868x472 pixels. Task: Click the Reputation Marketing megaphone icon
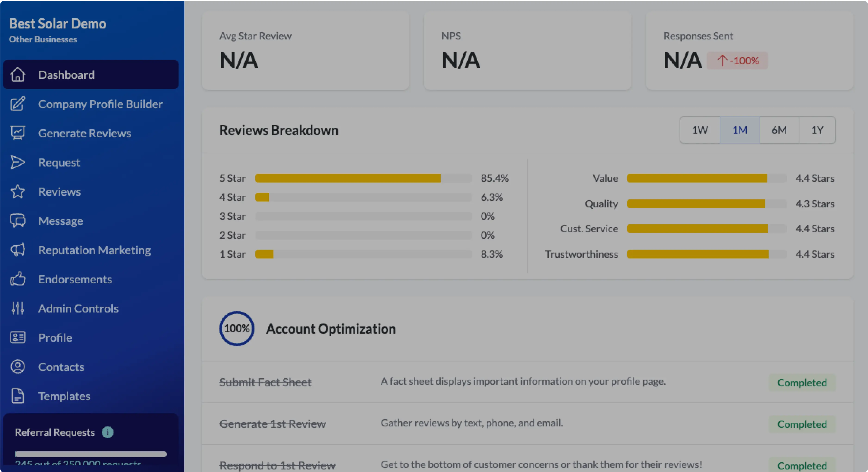(x=18, y=250)
